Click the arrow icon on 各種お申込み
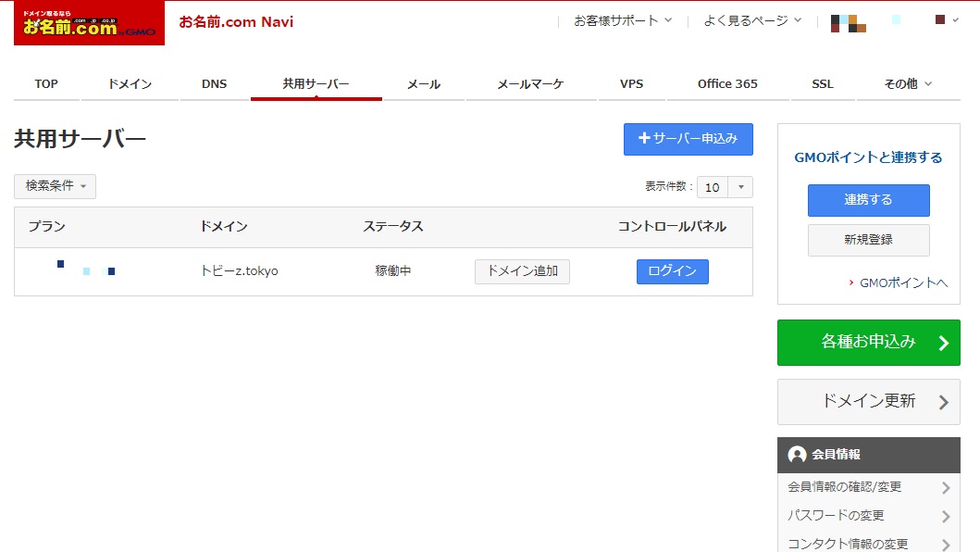 (x=944, y=343)
